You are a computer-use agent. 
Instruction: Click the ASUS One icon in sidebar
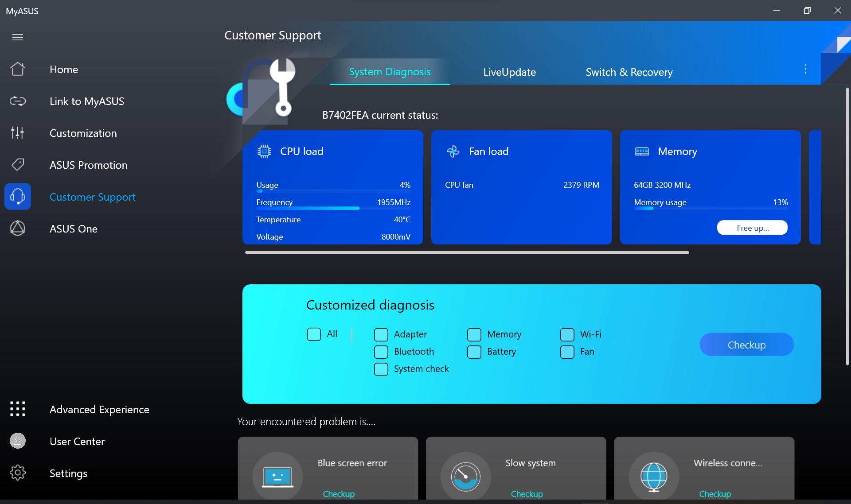(x=18, y=228)
